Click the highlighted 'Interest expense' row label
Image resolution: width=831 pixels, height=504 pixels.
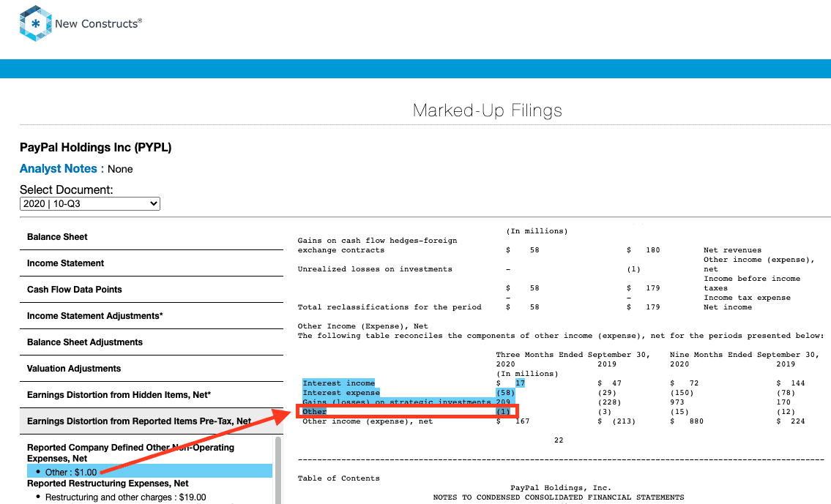(341, 393)
